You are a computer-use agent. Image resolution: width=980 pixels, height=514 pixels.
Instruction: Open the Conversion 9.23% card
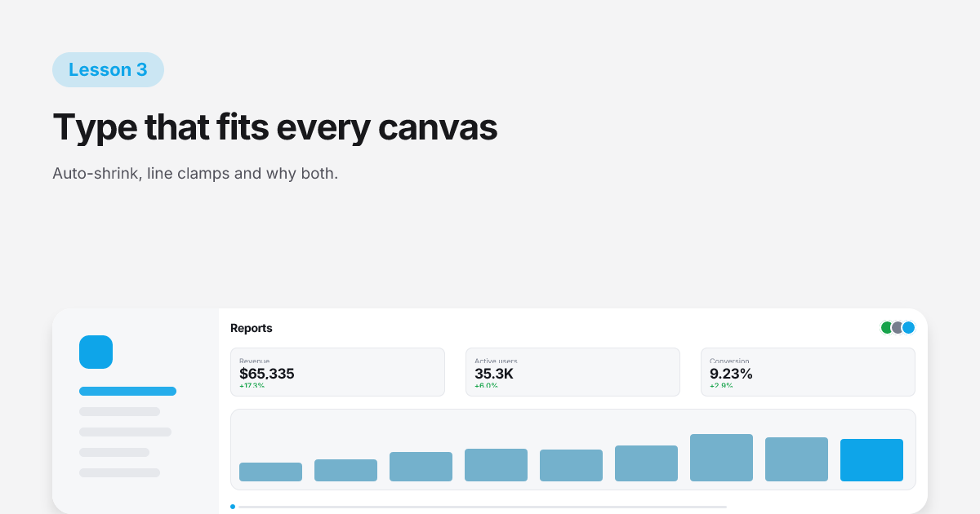808,372
